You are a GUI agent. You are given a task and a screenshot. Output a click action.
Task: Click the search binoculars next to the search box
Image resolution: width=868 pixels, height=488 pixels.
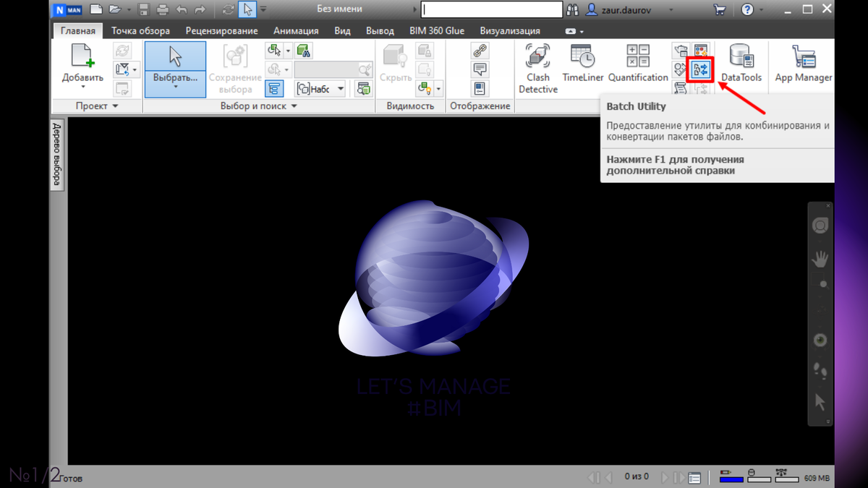[x=574, y=9]
